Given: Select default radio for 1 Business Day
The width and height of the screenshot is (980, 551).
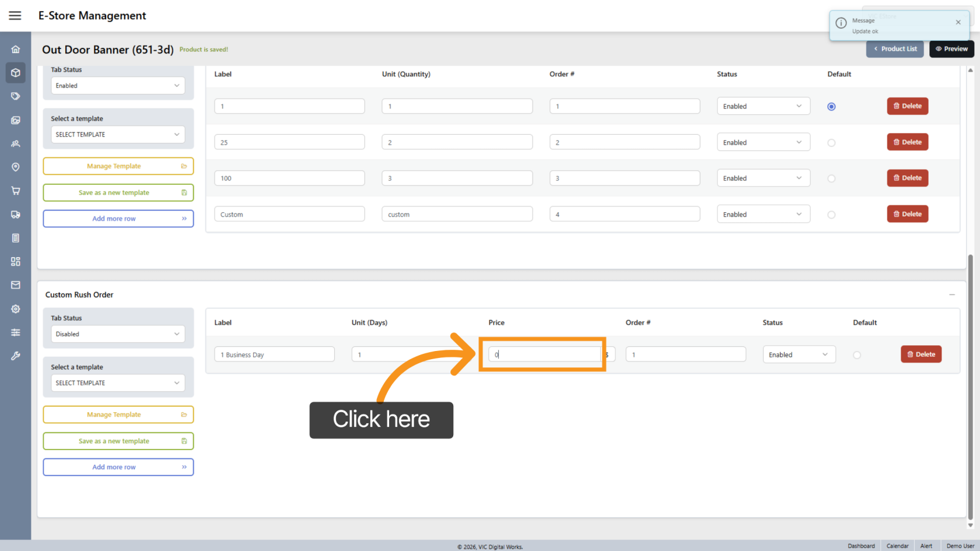Looking at the screenshot, I should tap(856, 355).
